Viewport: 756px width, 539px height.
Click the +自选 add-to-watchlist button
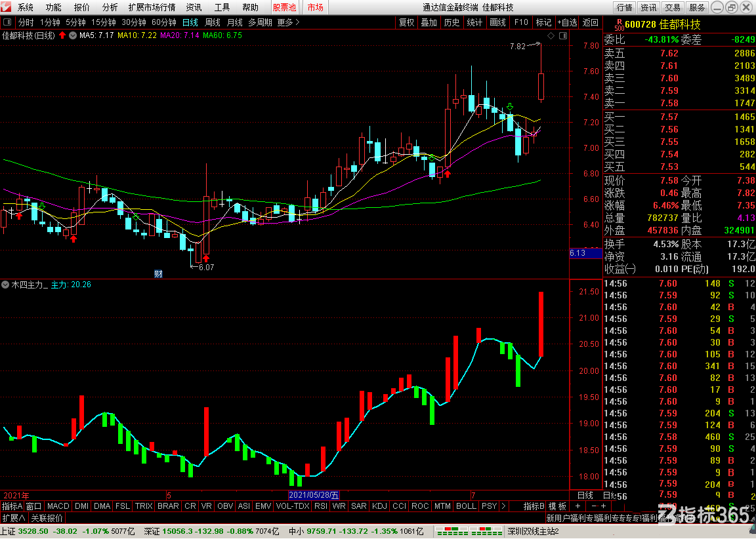567,23
